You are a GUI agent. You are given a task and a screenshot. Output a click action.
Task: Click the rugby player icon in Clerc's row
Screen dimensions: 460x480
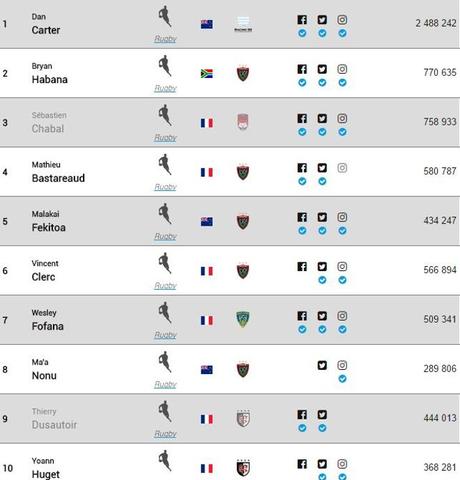165,263
